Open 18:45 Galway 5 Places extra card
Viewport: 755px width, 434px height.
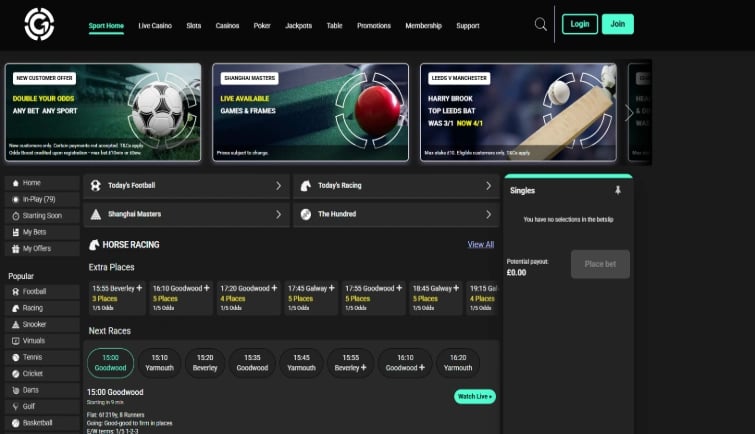click(436, 298)
